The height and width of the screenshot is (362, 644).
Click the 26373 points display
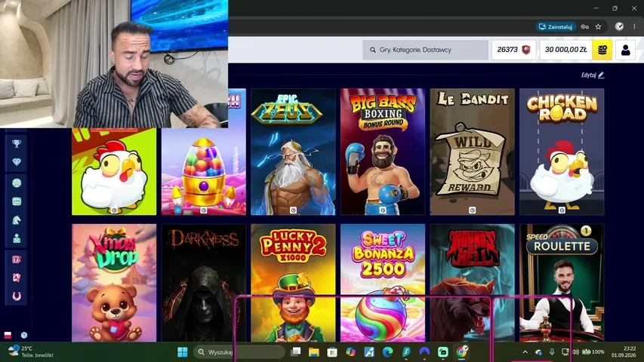[x=507, y=50]
